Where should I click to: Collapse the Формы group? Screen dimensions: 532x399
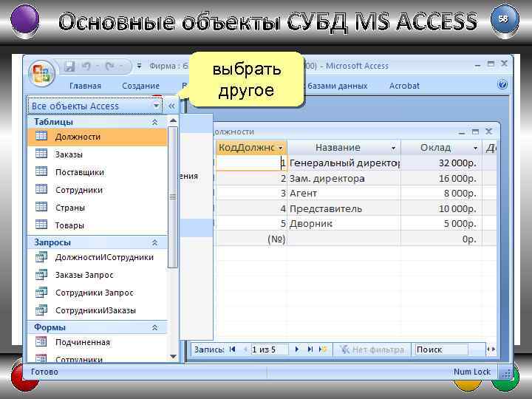point(154,327)
